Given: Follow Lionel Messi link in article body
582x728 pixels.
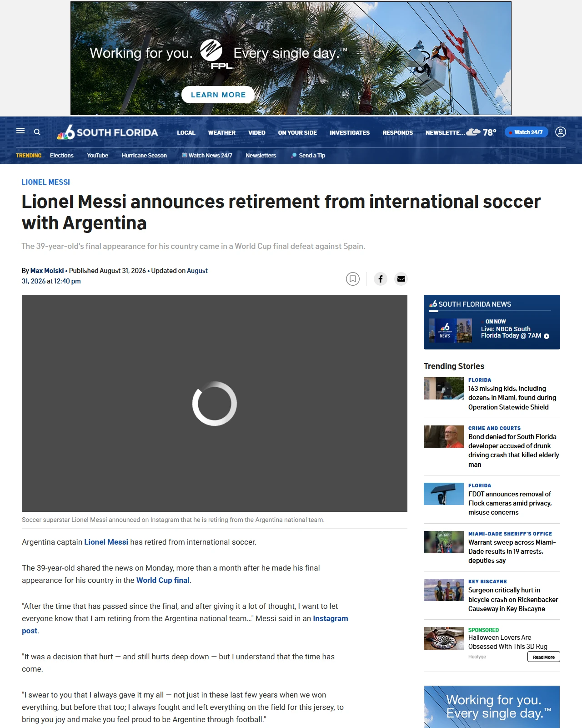Looking at the screenshot, I should pos(106,542).
